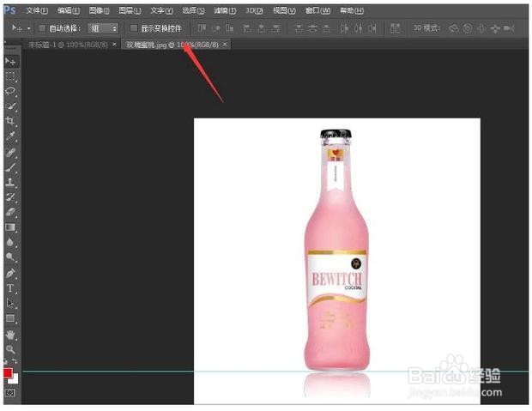Select the Crop tool
Image resolution: width=532 pixels, height=411 pixels.
click(x=10, y=121)
